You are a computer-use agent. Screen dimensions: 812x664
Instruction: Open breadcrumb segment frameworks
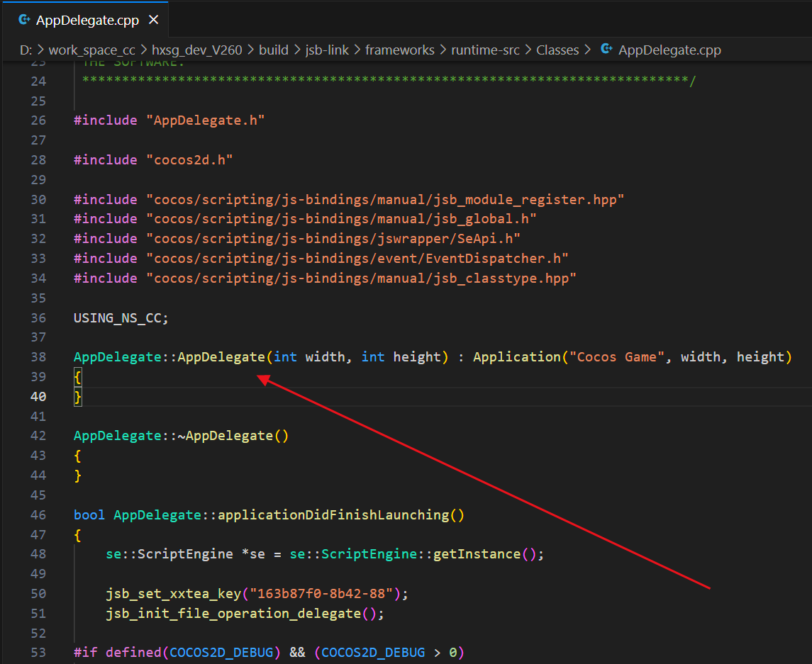click(x=400, y=50)
